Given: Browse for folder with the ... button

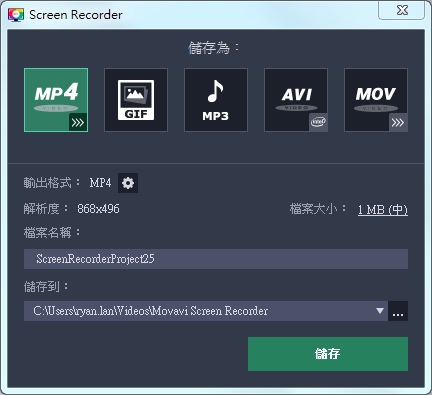Looking at the screenshot, I should 398,311.
